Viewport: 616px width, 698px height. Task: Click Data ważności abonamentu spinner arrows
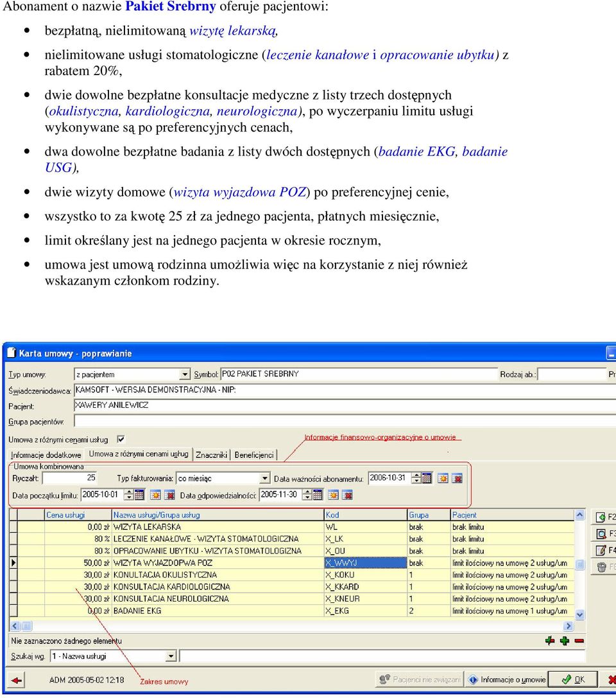[416, 478]
